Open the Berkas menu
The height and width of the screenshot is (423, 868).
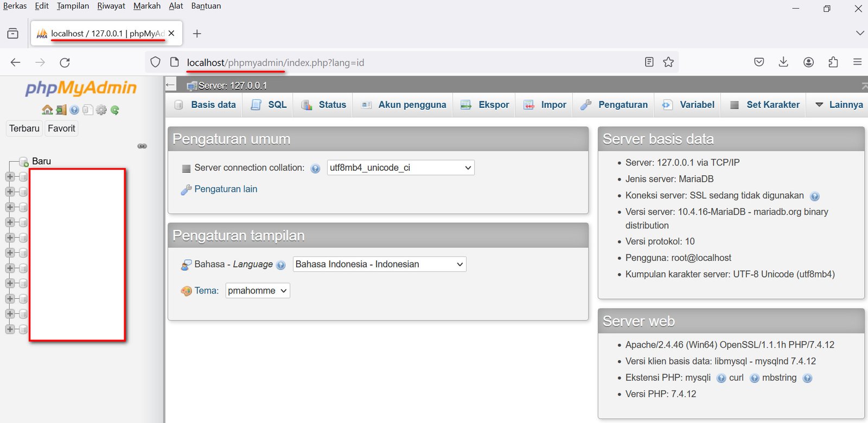15,6
